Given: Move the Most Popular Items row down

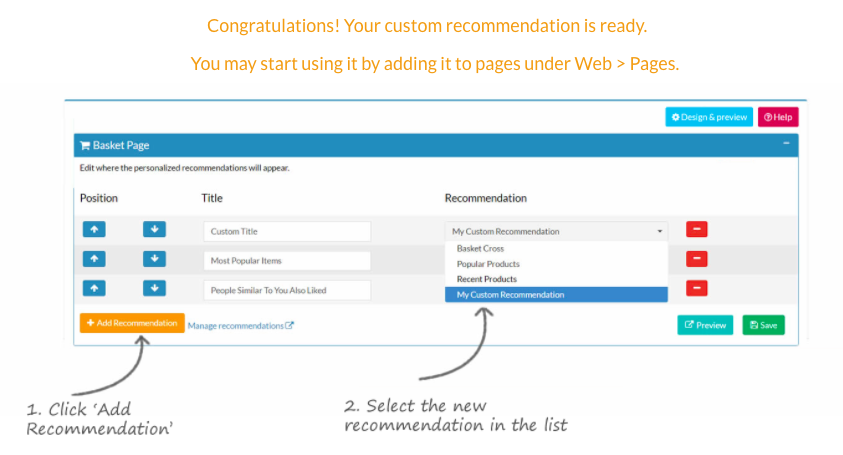Looking at the screenshot, I should [x=154, y=259].
